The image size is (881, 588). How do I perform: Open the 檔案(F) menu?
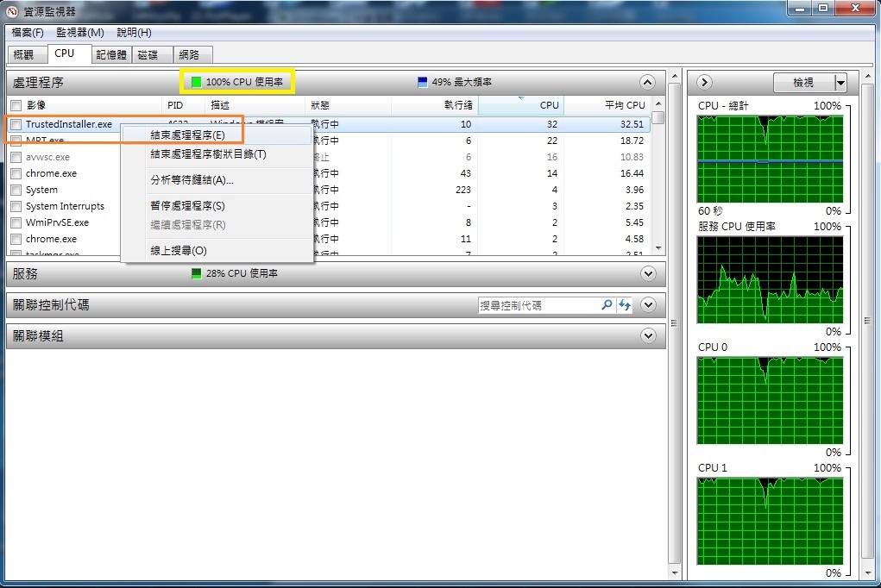[28, 33]
